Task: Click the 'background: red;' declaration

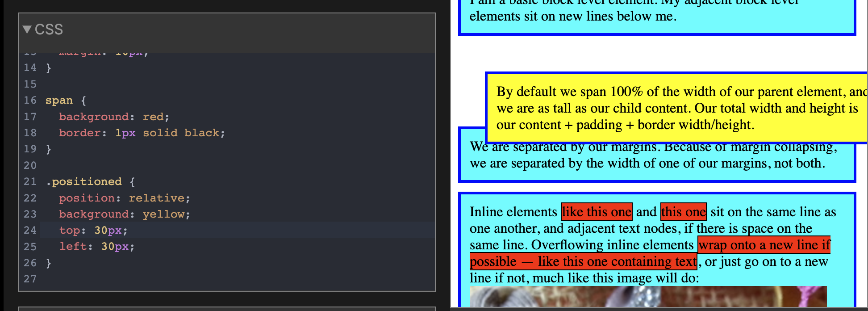Action: click(114, 117)
